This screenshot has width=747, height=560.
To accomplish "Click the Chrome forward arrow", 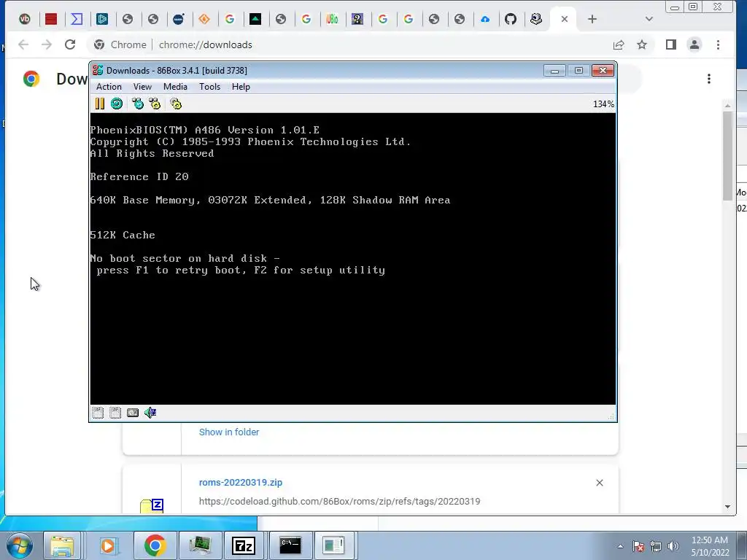I will pyautogui.click(x=47, y=44).
